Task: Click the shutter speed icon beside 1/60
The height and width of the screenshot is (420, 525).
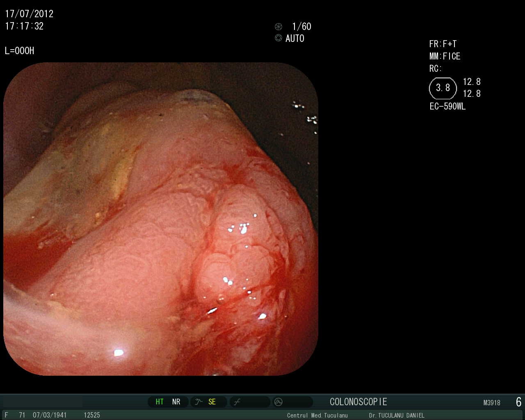Action: (278, 27)
